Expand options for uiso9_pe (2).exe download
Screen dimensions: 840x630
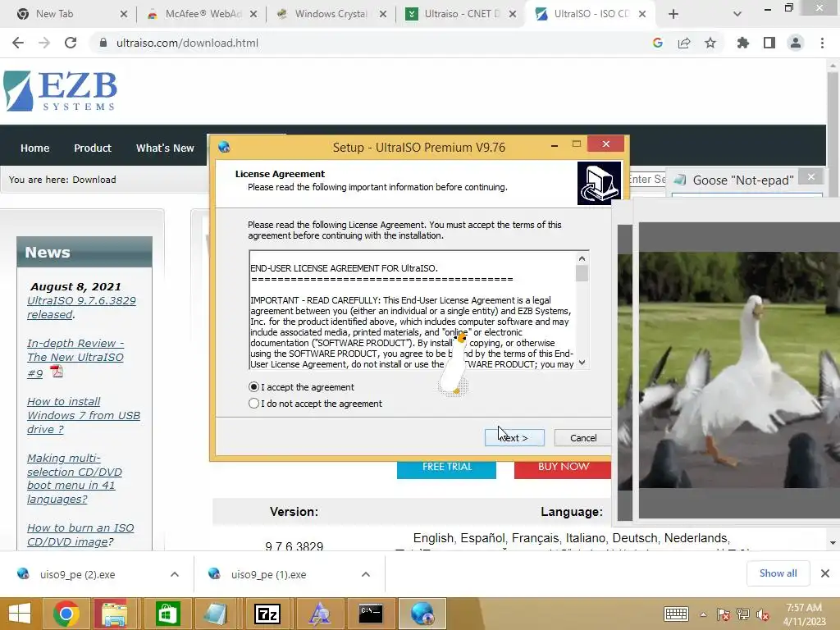175,574
